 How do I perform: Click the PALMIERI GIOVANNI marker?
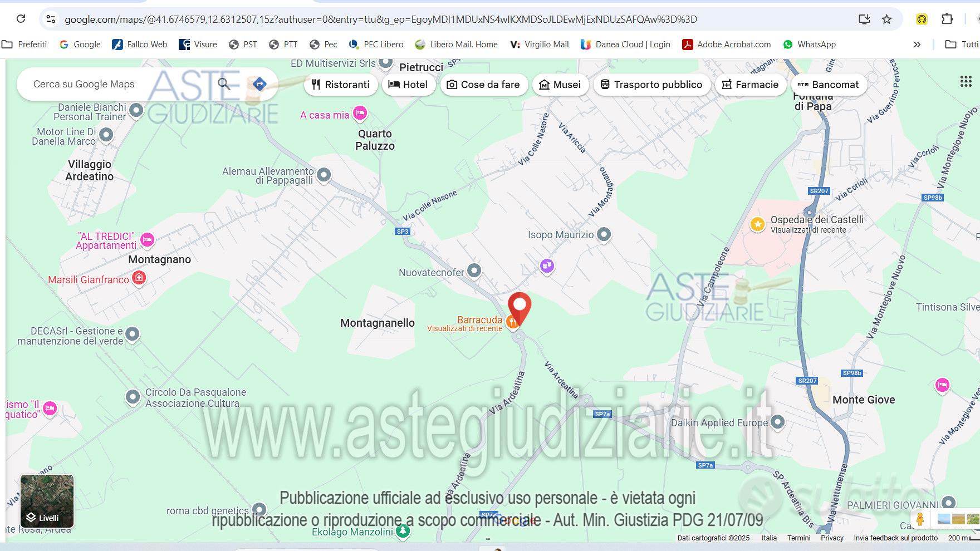click(x=948, y=504)
